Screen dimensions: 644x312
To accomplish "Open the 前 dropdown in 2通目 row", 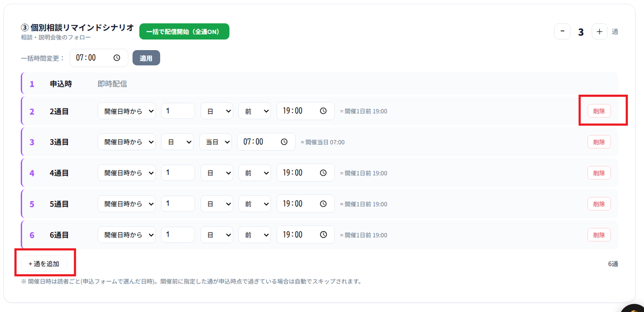I will pos(254,111).
